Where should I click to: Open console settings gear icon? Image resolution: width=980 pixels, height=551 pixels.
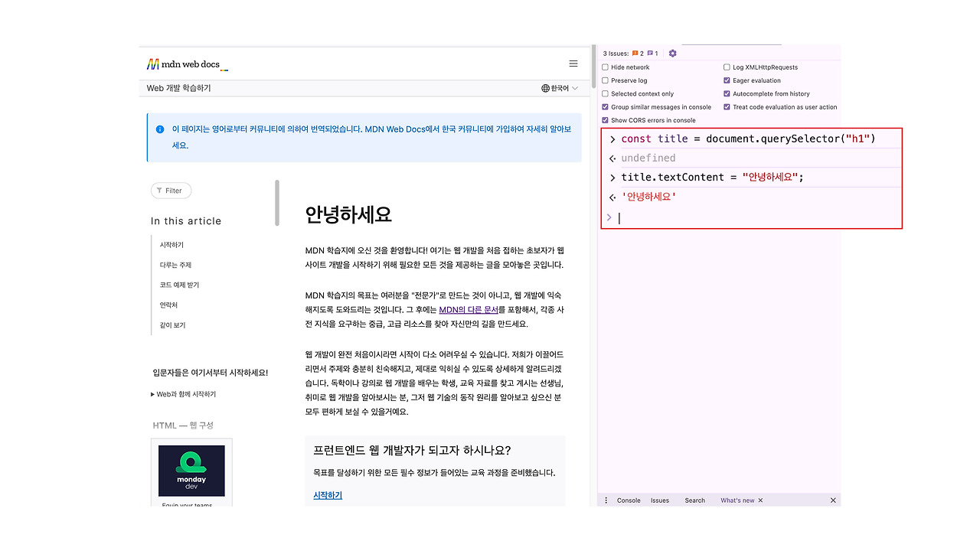pos(672,54)
